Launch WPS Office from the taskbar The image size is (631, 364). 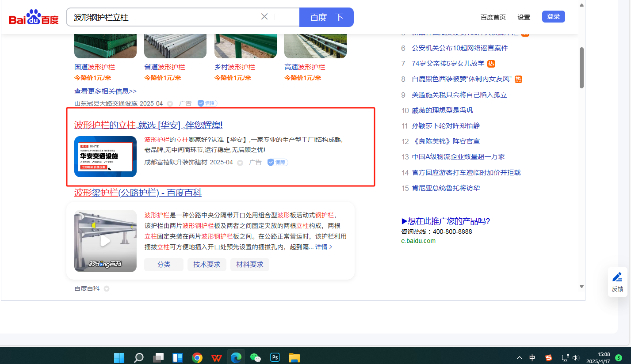pos(217,357)
